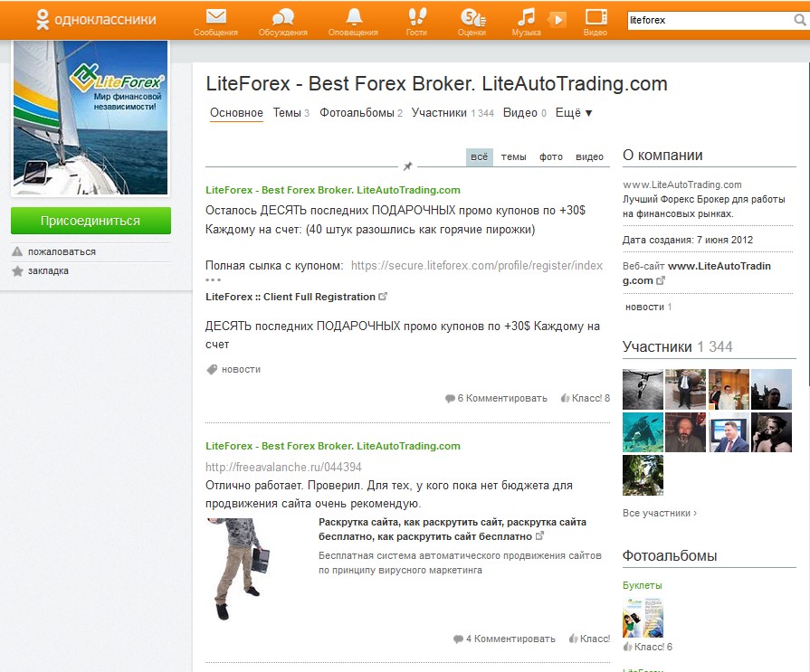810x672 pixels.
Task: Open the Оценки ratings icon
Action: tap(472, 23)
